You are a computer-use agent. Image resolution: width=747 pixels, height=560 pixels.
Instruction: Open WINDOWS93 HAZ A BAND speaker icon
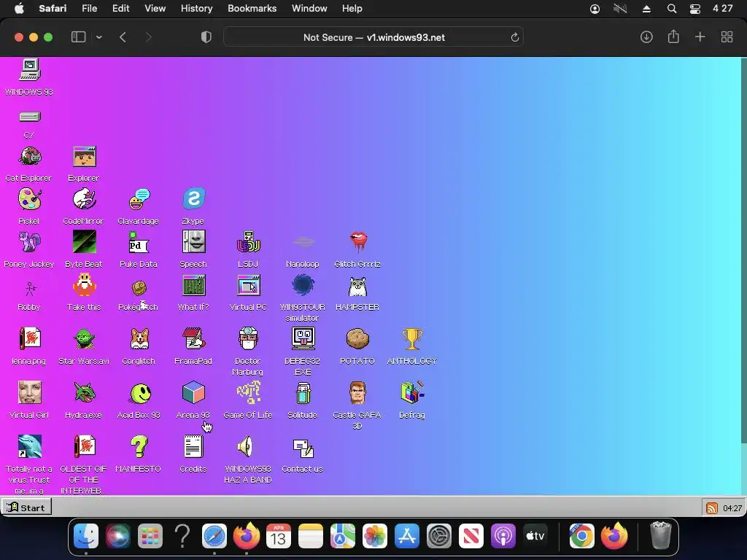pyautogui.click(x=246, y=446)
